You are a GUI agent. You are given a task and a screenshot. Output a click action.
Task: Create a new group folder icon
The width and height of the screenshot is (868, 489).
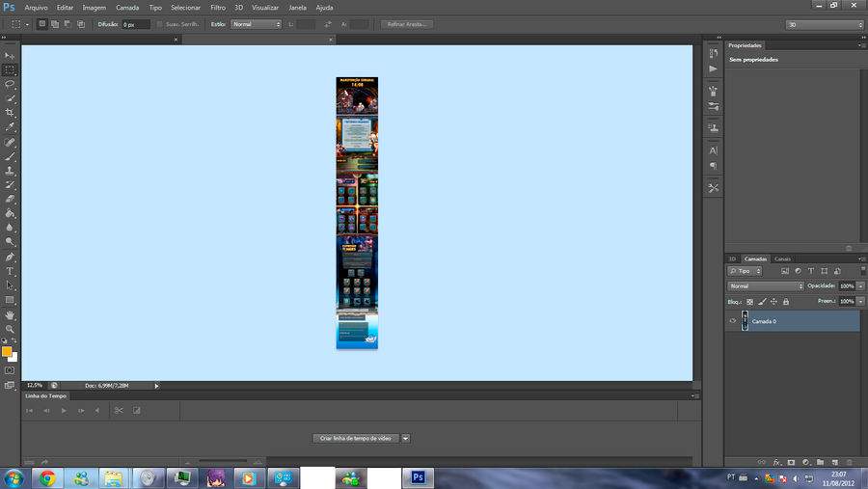point(821,462)
